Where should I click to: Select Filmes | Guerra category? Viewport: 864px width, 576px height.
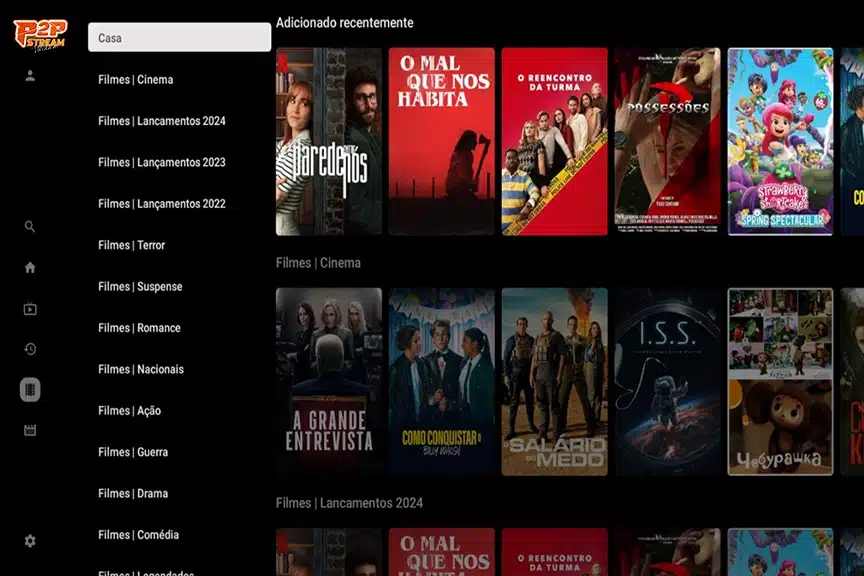[133, 452]
